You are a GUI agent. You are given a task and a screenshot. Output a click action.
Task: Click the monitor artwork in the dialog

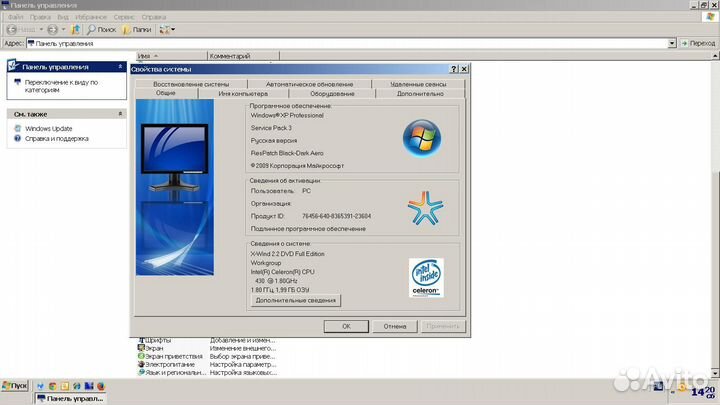pyautogui.click(x=174, y=187)
